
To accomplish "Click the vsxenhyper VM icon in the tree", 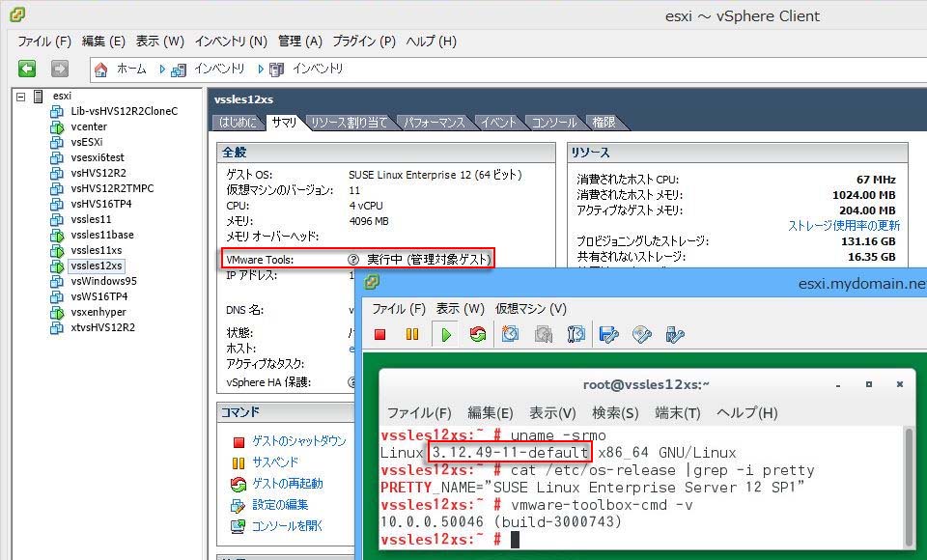I will point(57,312).
